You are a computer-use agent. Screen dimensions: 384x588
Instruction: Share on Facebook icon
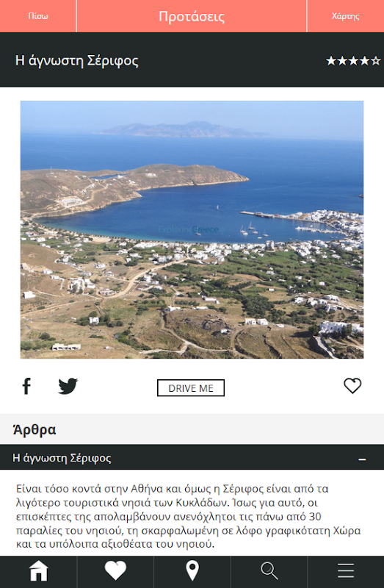tap(26, 386)
